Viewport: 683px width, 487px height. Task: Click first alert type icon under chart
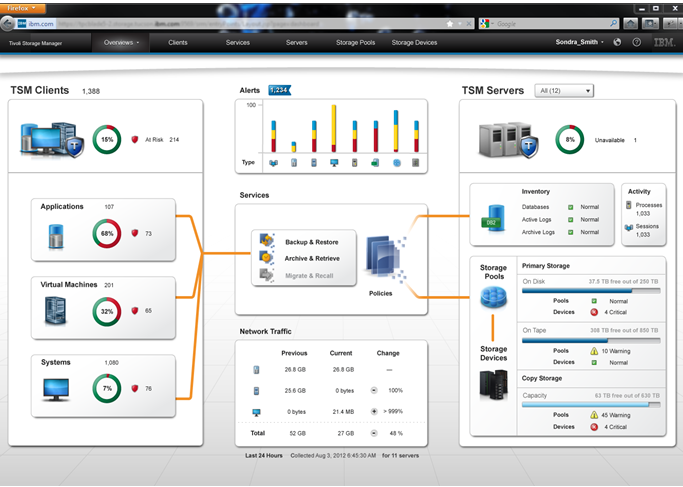[274, 163]
